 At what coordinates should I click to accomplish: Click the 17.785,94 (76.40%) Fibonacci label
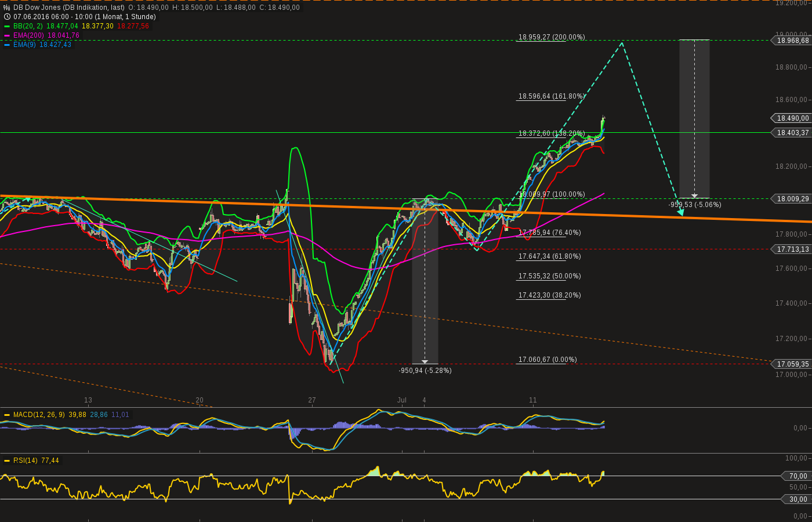[x=550, y=233]
